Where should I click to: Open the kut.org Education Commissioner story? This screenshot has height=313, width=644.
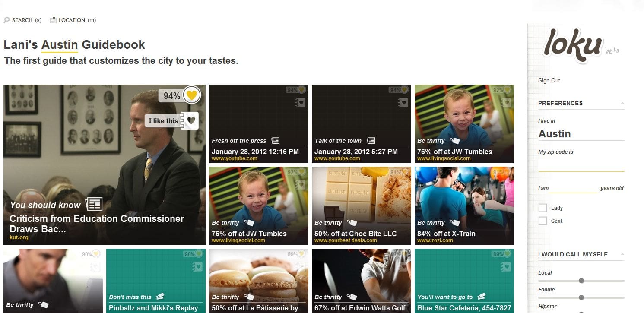97,224
